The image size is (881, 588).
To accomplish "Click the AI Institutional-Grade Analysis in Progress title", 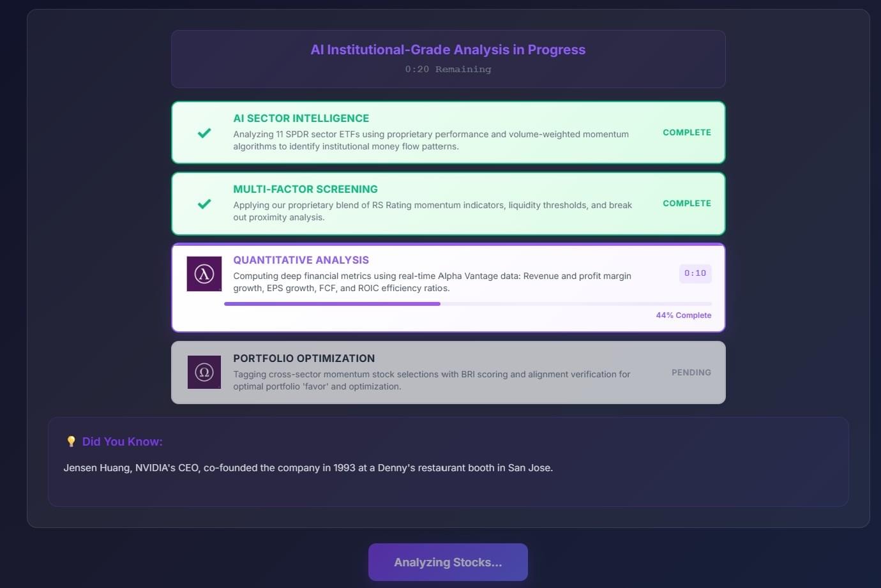I will click(x=448, y=50).
